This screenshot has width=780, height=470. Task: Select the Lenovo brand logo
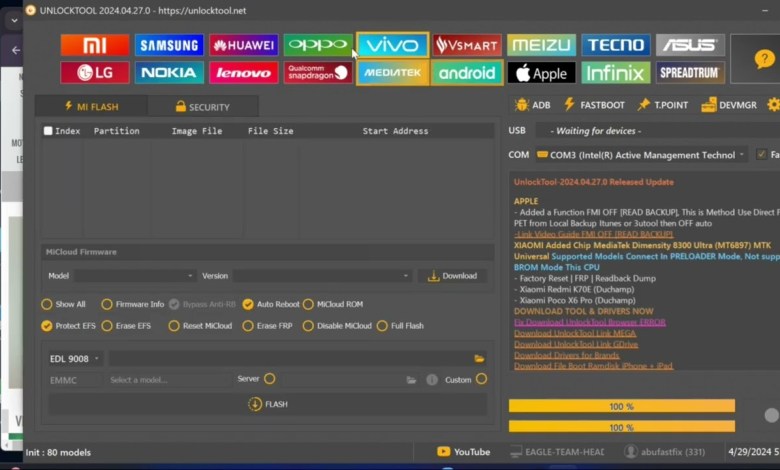pos(244,73)
